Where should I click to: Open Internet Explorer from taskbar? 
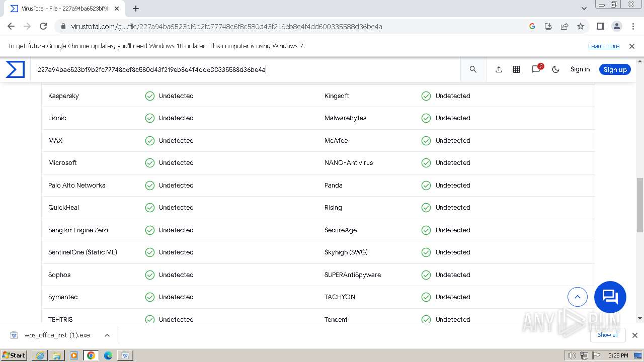[x=40, y=355]
